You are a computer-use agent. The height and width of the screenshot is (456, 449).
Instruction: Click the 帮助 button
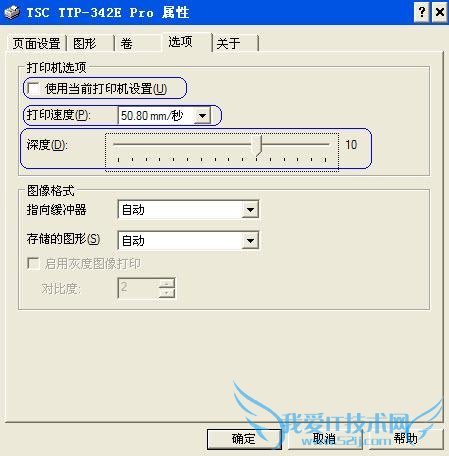coord(406,438)
